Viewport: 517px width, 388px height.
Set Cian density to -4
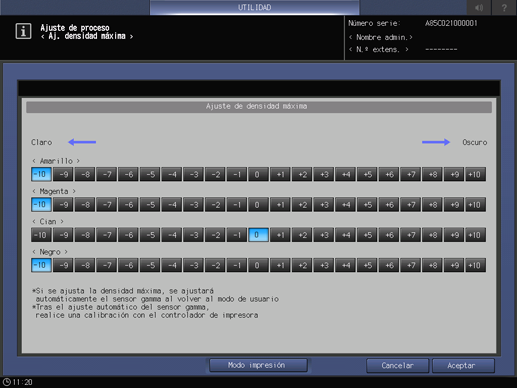click(172, 235)
